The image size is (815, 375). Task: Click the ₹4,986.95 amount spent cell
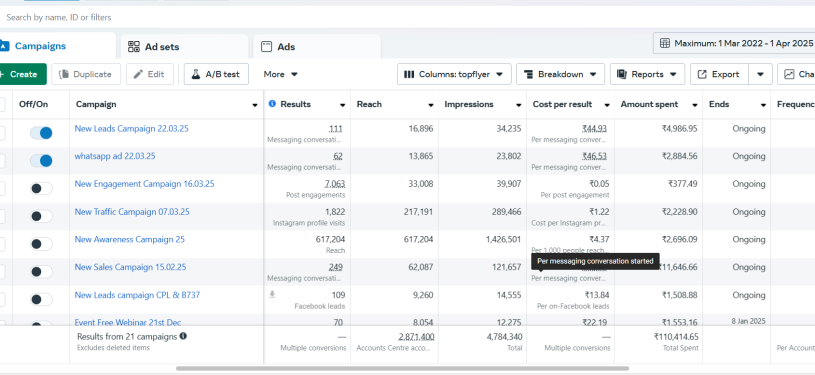click(679, 128)
